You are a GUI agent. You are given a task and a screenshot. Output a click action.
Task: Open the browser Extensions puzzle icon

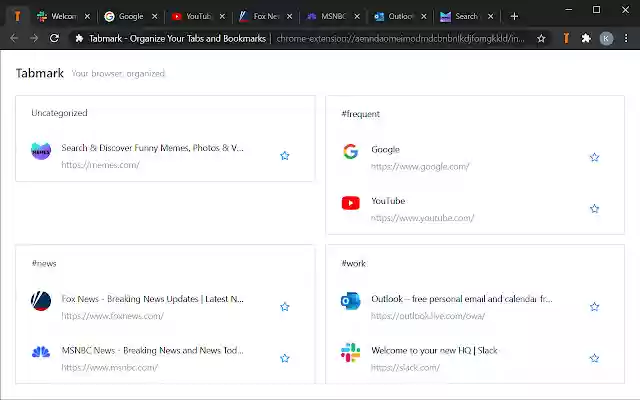click(x=586, y=38)
